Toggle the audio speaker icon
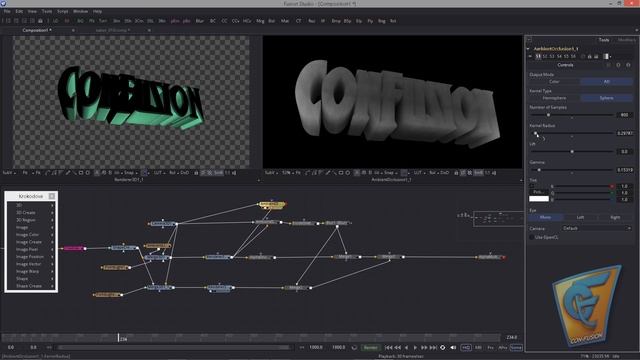Viewport: 640px width, 360px height. pos(453,347)
